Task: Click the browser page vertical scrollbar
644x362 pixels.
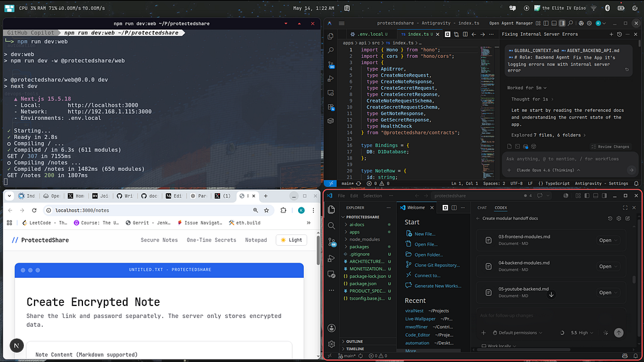Action: (318, 250)
